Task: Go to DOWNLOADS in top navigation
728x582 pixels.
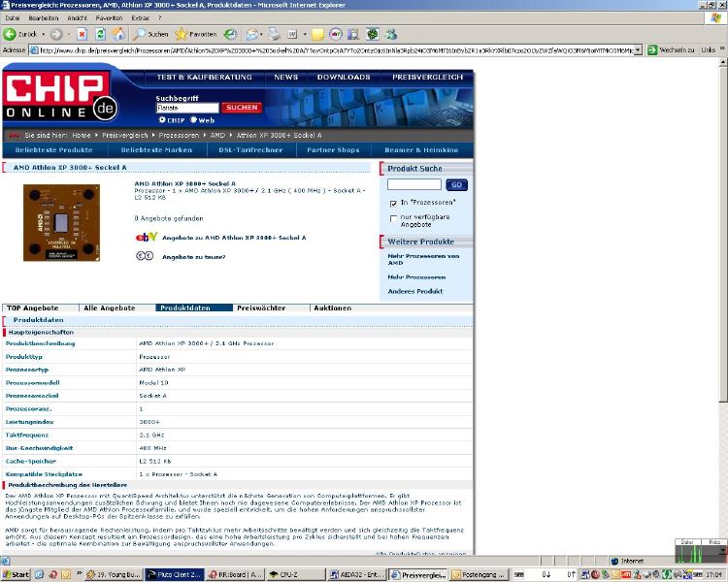Action: coord(344,77)
